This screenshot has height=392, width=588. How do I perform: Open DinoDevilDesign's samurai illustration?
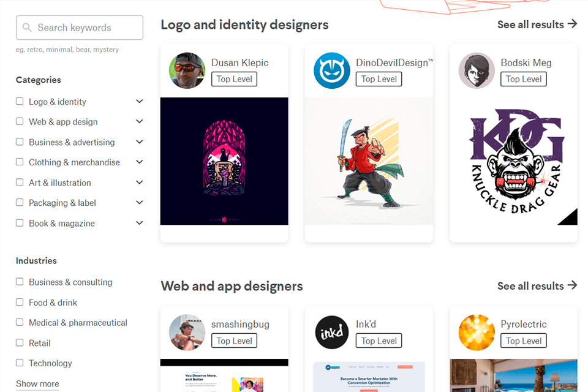pos(369,161)
